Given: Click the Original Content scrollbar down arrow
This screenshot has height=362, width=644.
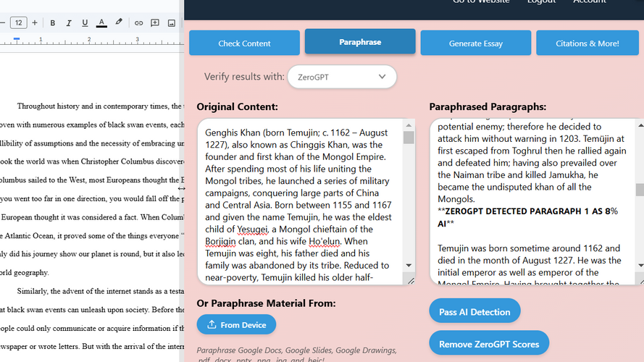Looking at the screenshot, I should click(409, 266).
